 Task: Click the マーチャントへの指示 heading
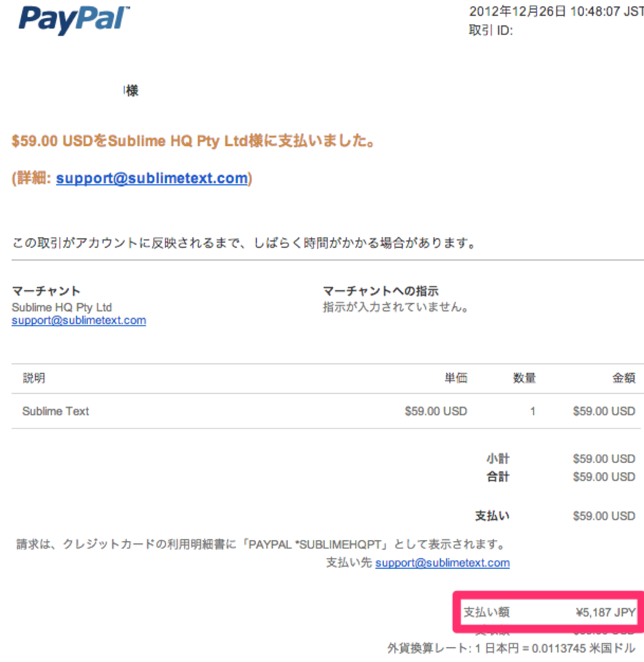coord(380,291)
